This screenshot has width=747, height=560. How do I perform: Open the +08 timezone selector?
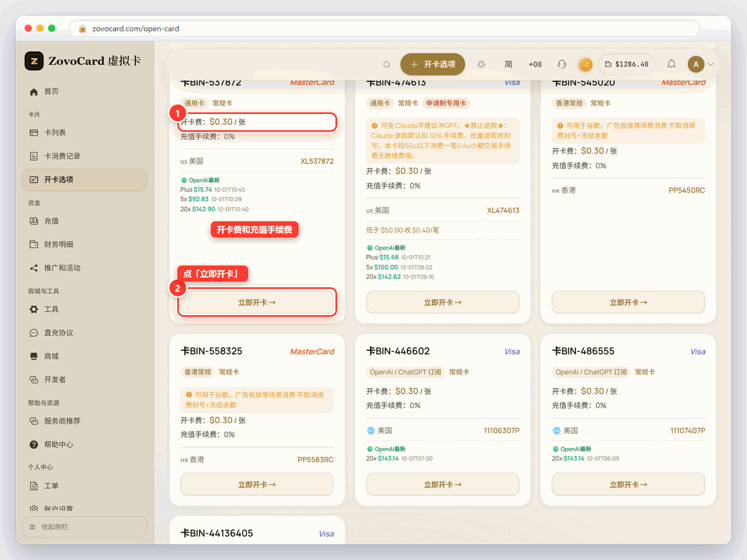point(535,64)
